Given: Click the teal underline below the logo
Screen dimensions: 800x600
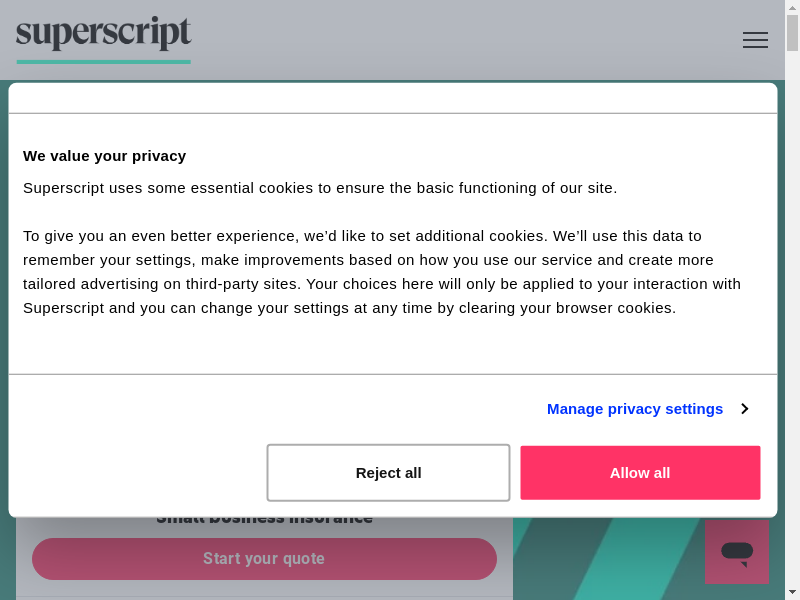Looking at the screenshot, I should pyautogui.click(x=103, y=62).
